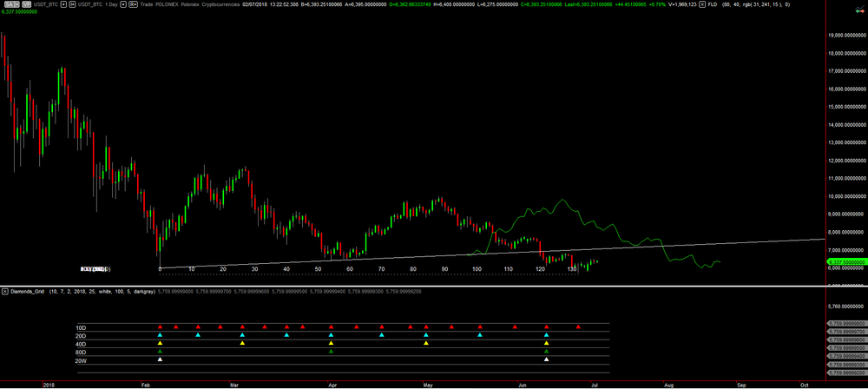Click the +0.70% change readout

point(657,3)
